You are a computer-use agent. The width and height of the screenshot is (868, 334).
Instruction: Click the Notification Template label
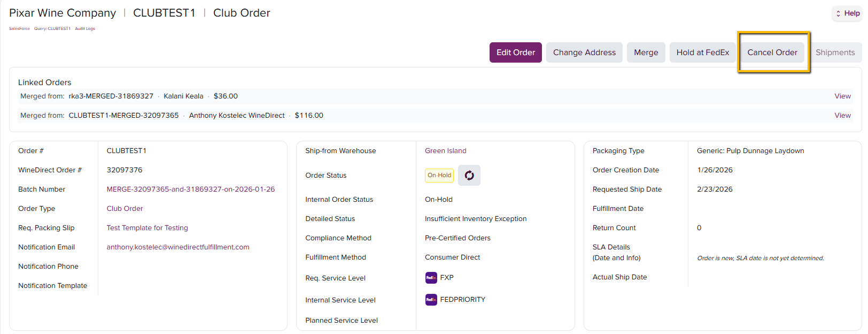pyautogui.click(x=53, y=286)
